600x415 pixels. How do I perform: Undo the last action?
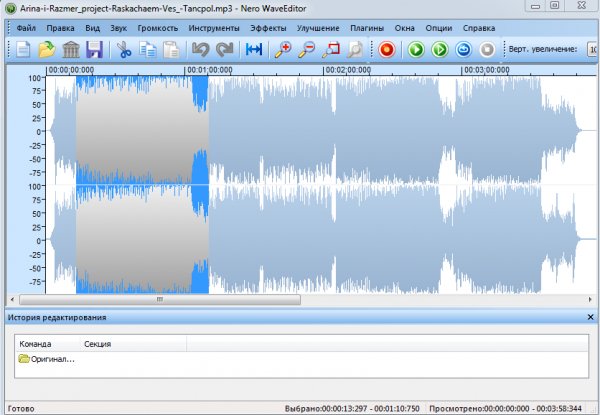point(201,50)
